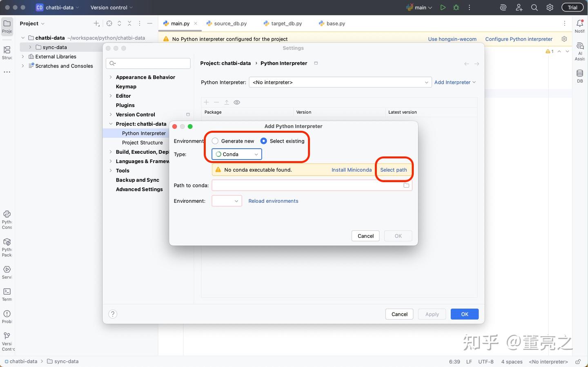
Task: Open the Type dropdown showing Conda
Action: 237,154
